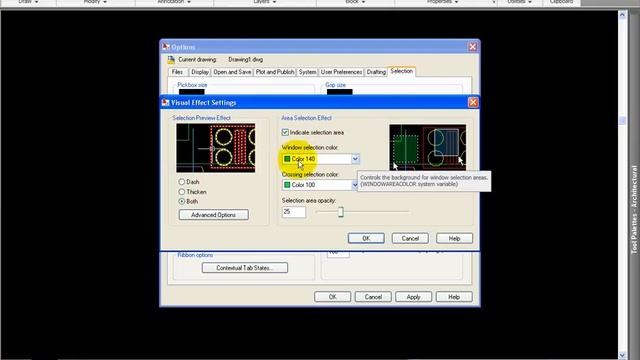This screenshot has height=360, width=640.
Task: Open Help in Visual Effect Settings
Action: [x=454, y=238]
